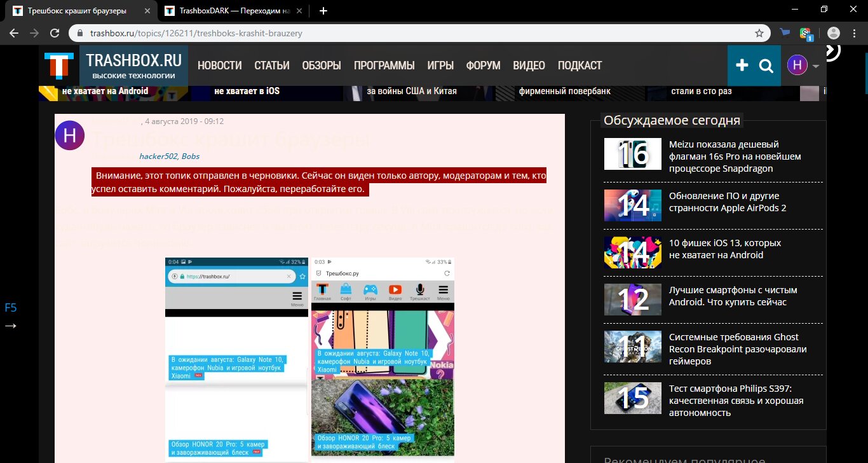Click the Ghost Recon thumbnail with 11
This screenshot has height=463, width=868.
(633, 346)
